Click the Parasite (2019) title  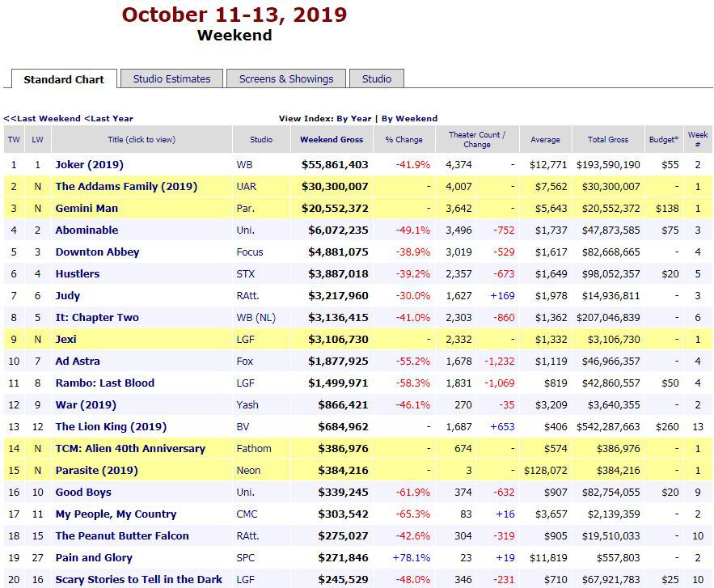click(96, 471)
